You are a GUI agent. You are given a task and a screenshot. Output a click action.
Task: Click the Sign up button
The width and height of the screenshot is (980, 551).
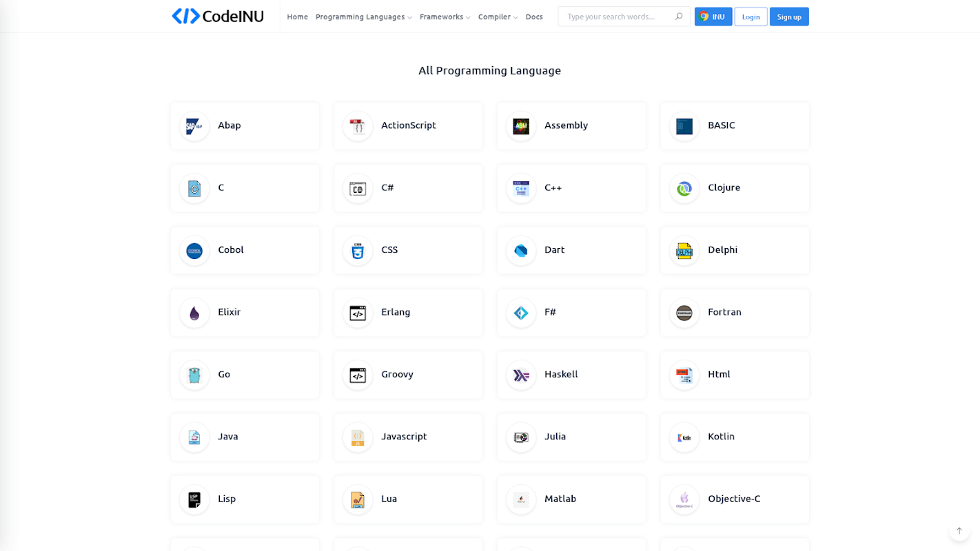tap(789, 17)
